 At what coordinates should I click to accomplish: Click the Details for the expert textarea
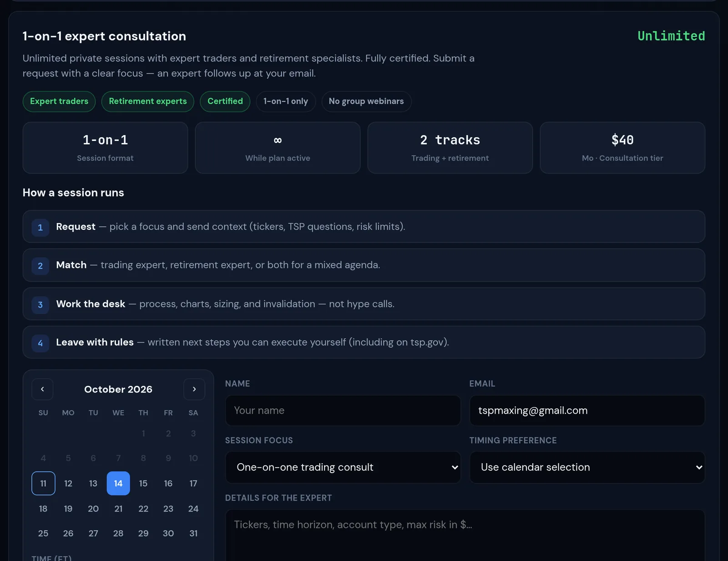465,535
